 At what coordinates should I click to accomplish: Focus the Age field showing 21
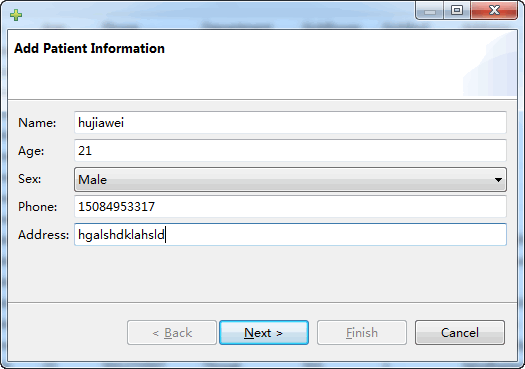tap(290, 151)
